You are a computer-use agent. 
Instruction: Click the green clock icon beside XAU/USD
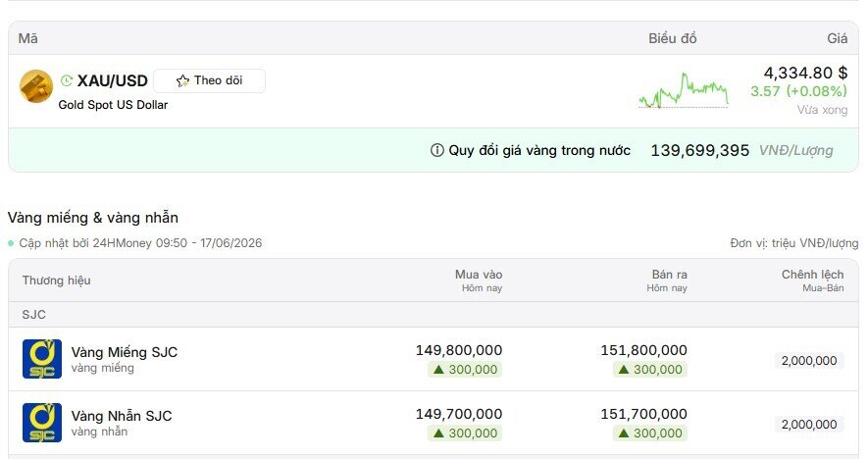click(x=67, y=80)
